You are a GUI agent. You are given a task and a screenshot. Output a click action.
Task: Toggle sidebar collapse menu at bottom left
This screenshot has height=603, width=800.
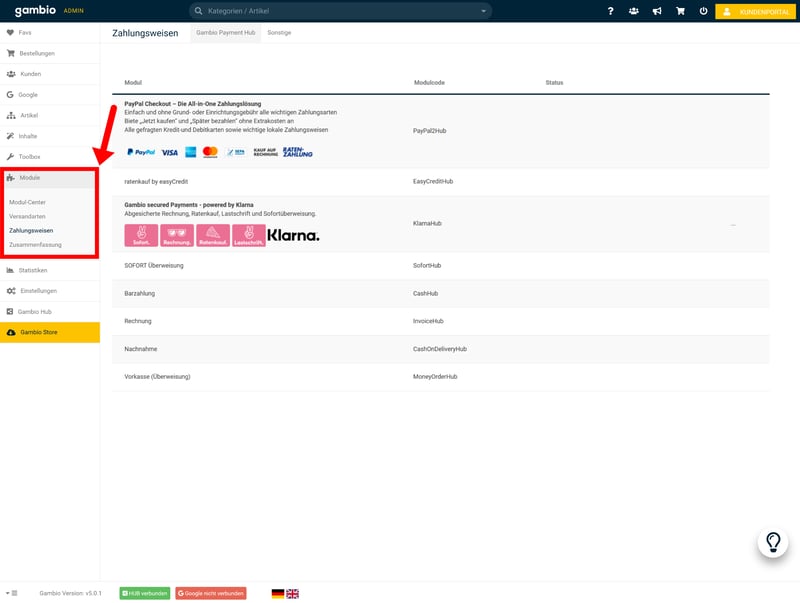tap(11, 593)
